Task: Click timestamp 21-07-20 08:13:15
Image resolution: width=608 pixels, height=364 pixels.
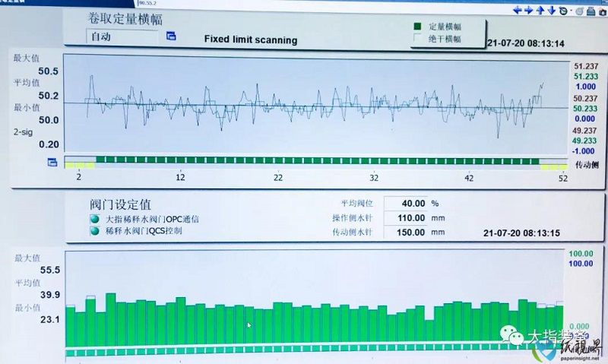Action: (521, 233)
